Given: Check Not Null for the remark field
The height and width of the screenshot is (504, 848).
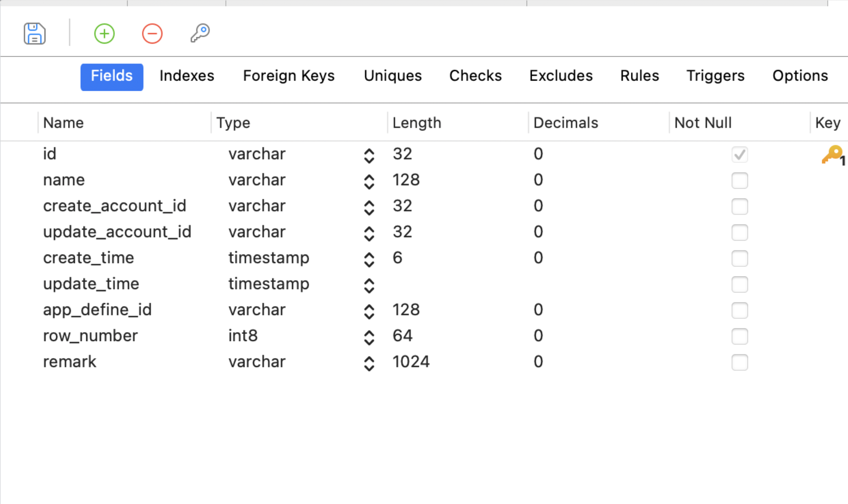Looking at the screenshot, I should point(739,362).
